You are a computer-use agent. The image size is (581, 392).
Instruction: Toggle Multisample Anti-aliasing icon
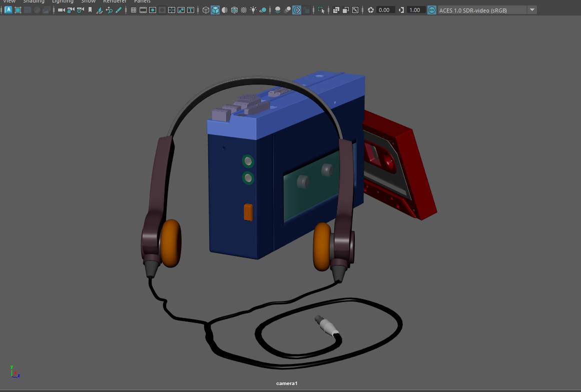click(x=297, y=10)
